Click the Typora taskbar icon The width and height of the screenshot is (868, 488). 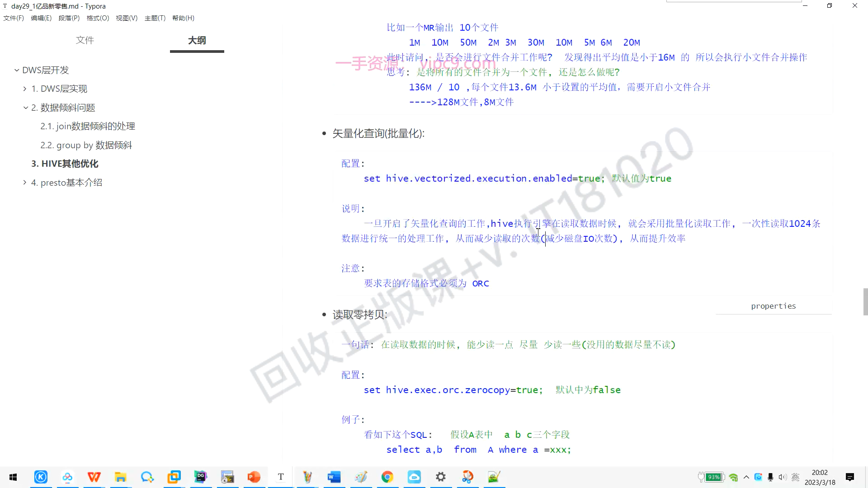pos(281,477)
